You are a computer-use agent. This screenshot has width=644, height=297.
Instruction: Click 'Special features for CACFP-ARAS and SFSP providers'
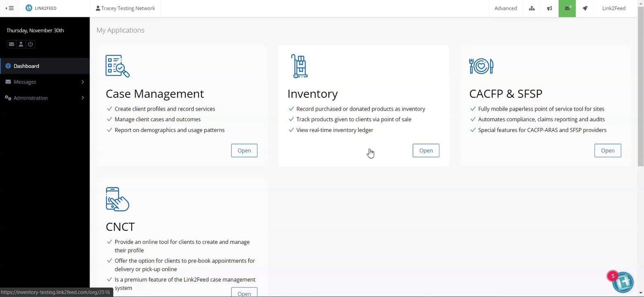point(542,130)
